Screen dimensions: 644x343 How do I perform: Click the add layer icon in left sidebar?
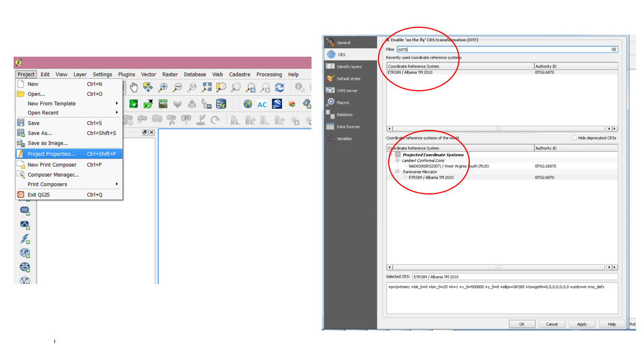(x=25, y=211)
